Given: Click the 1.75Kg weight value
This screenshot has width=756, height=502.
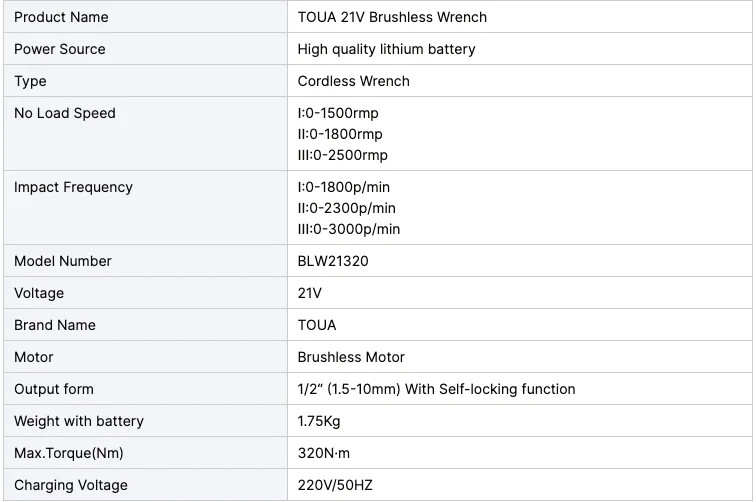Looking at the screenshot, I should pos(319,421).
